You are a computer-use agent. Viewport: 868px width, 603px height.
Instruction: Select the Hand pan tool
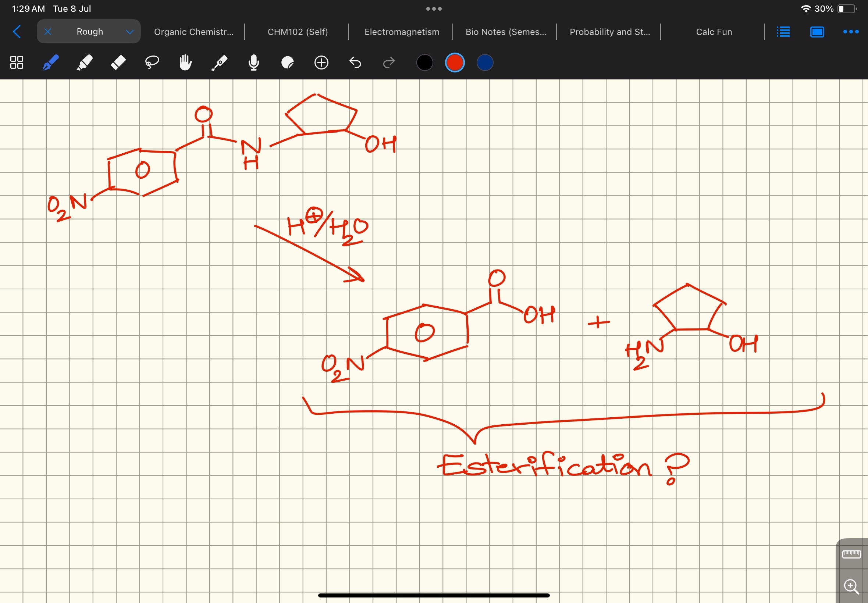(x=185, y=63)
